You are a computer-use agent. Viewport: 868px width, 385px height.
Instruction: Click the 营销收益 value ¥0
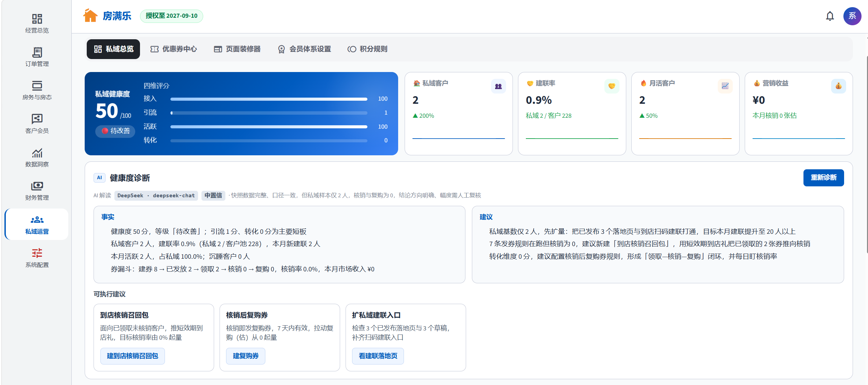tap(759, 100)
